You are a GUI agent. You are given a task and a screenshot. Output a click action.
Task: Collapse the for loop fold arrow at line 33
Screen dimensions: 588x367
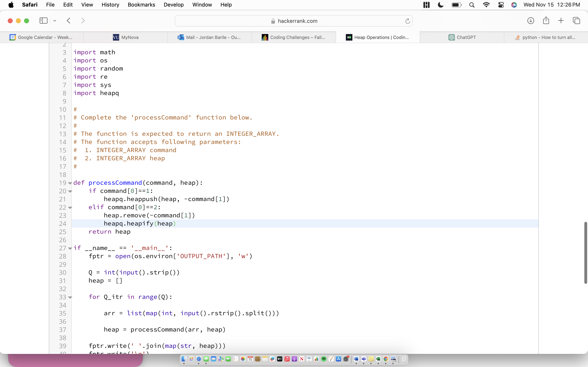coord(70,297)
